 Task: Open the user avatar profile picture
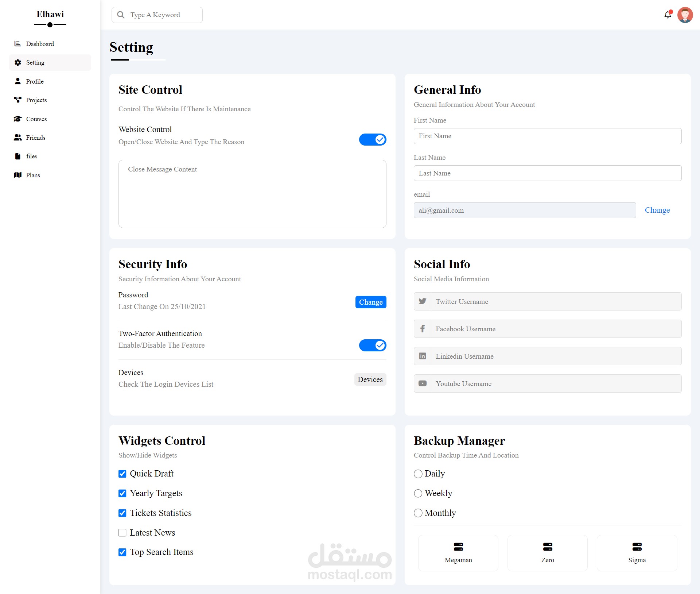[x=685, y=15]
